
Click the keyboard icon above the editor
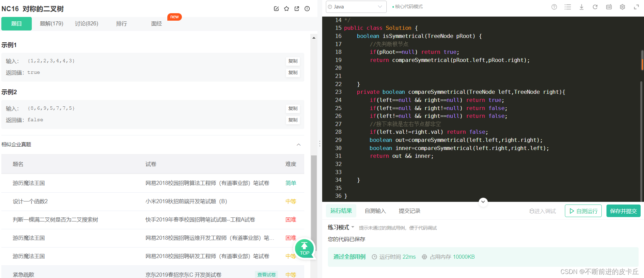click(609, 7)
